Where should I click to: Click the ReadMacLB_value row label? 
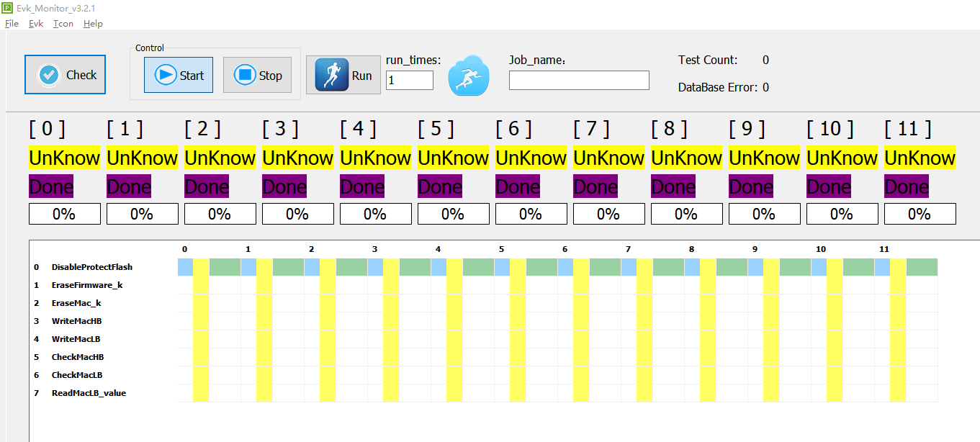point(89,393)
